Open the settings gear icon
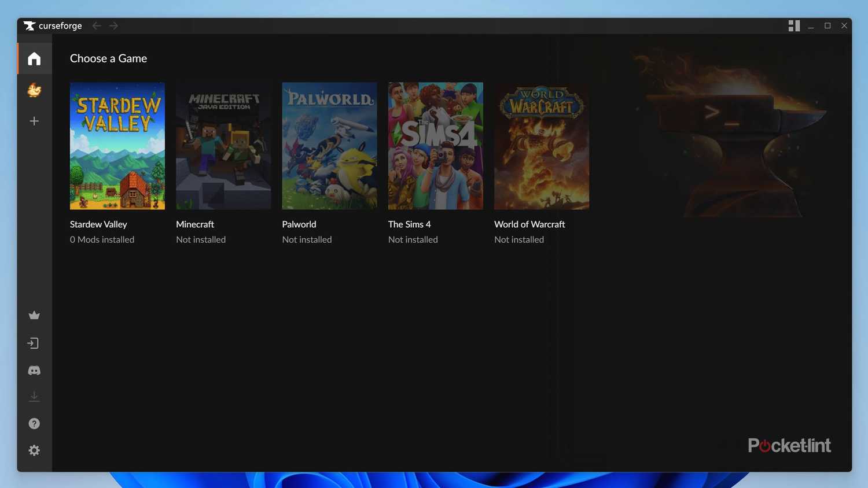 point(34,450)
